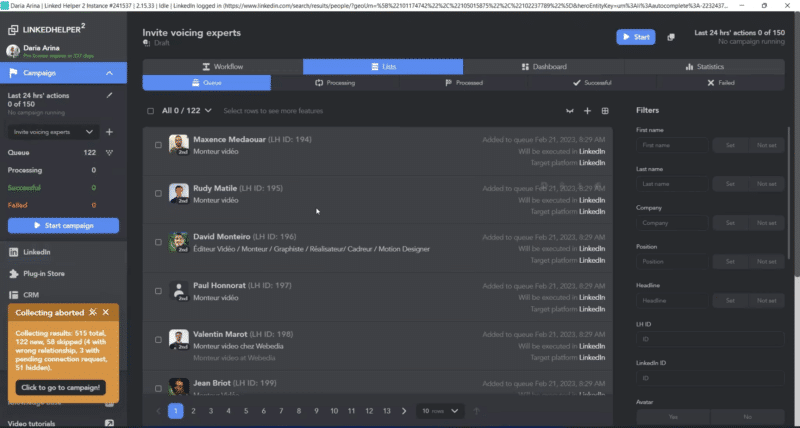Viewport: 800px width, 428px height.
Task: Click the copy instance icon next to Start
Action: click(671, 37)
